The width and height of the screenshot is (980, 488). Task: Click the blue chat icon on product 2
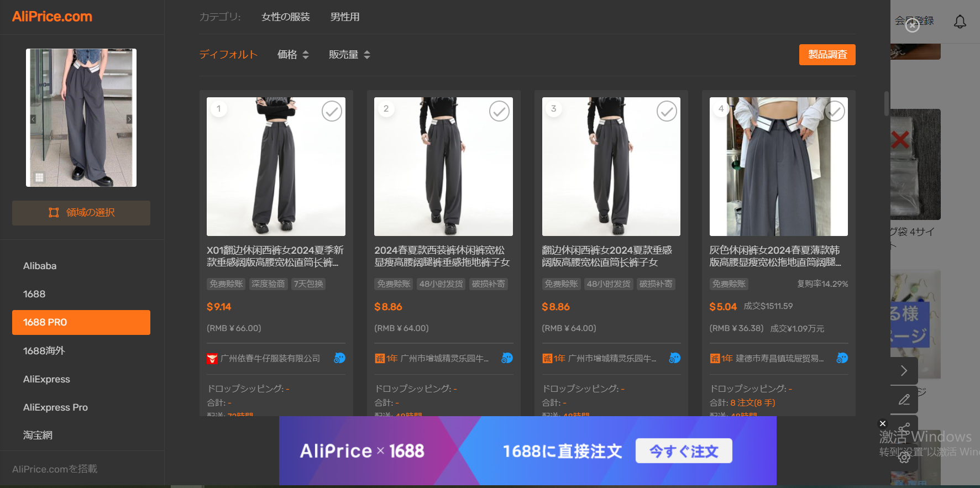tap(507, 358)
